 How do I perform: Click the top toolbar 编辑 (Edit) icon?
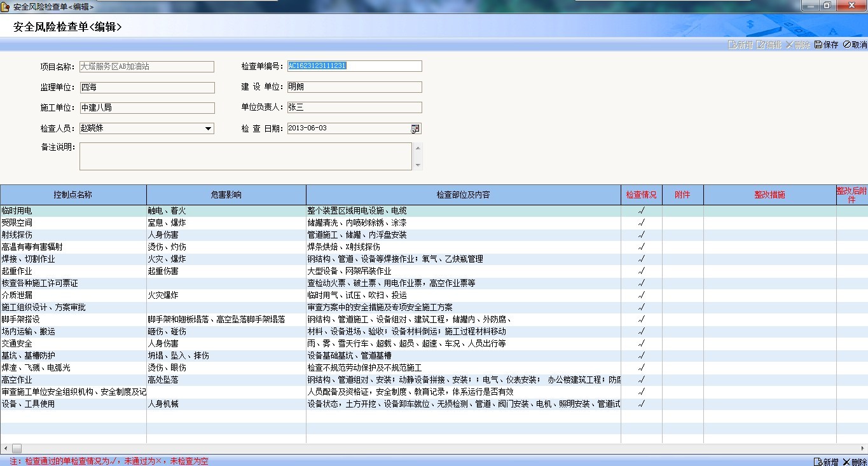coord(761,45)
